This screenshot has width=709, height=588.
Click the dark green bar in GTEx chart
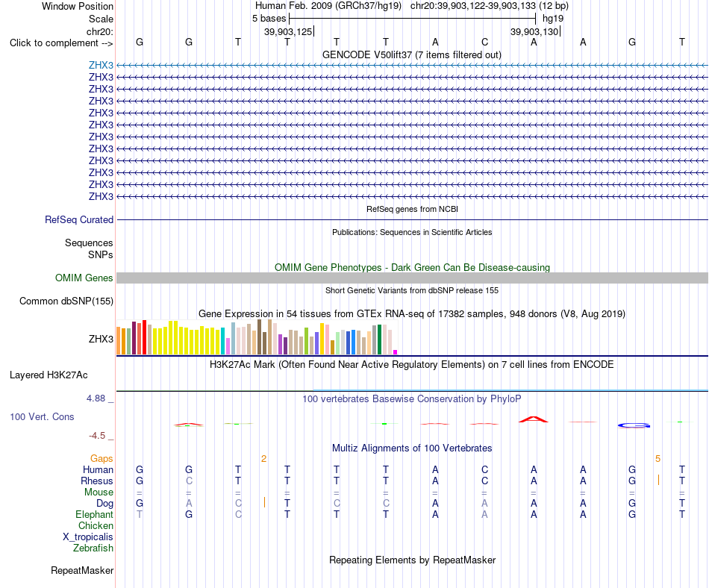coord(379,340)
